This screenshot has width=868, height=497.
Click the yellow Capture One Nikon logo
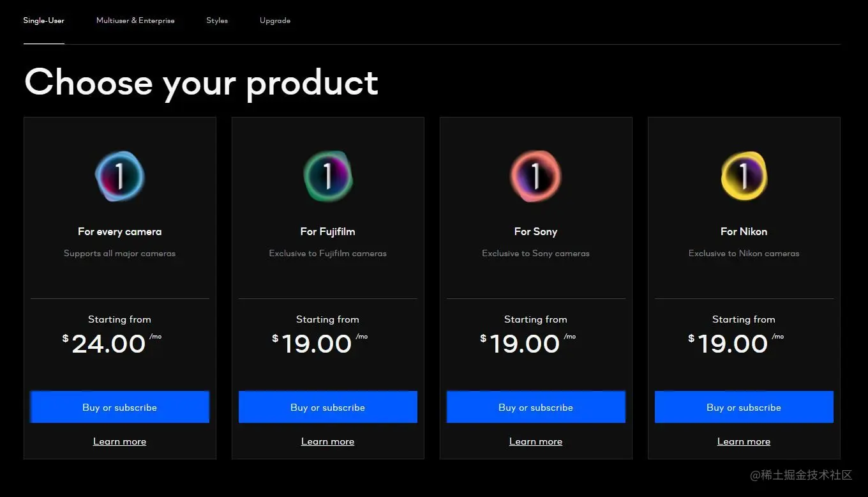click(x=744, y=176)
